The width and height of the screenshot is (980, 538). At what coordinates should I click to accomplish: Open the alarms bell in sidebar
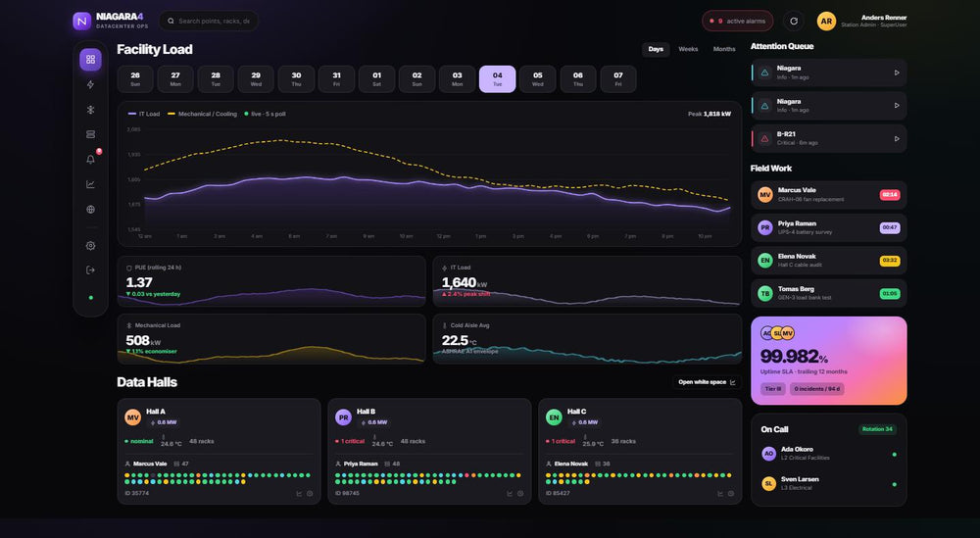[x=90, y=160]
